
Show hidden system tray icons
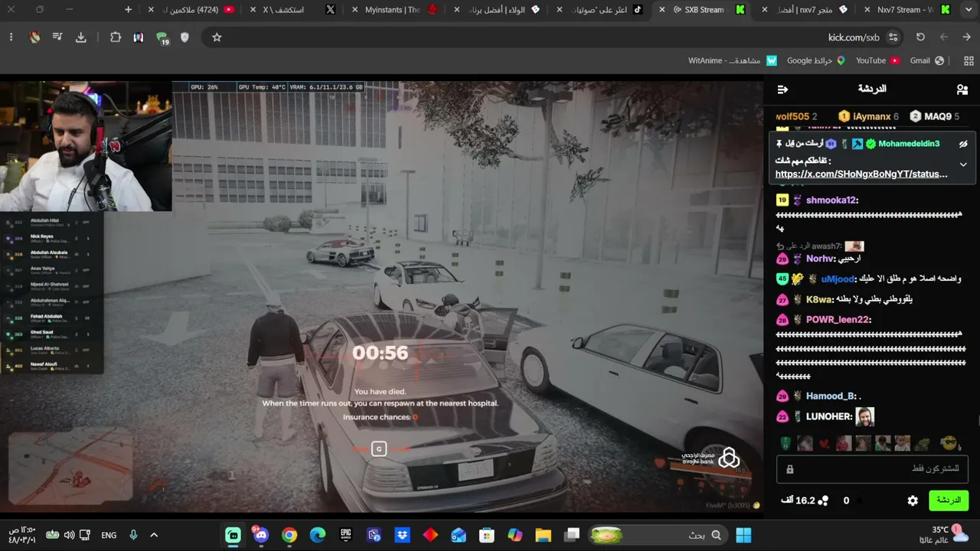pyautogui.click(x=154, y=536)
